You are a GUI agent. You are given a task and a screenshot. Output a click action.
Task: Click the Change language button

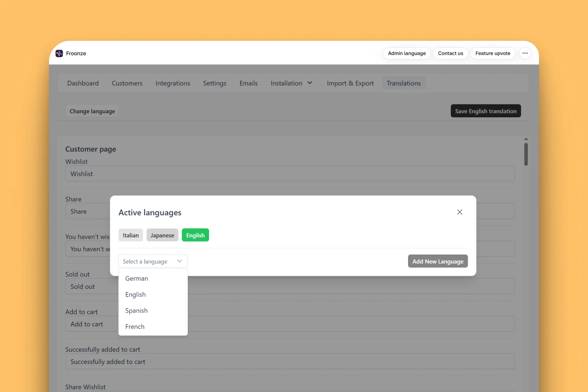pos(92,111)
